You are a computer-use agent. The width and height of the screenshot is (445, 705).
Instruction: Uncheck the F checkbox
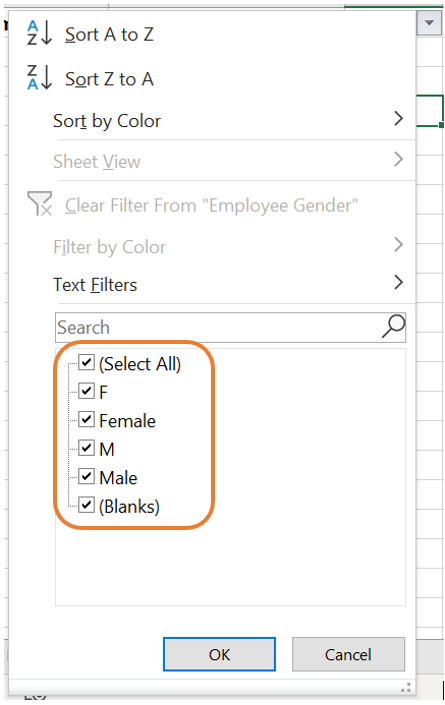pyautogui.click(x=86, y=391)
